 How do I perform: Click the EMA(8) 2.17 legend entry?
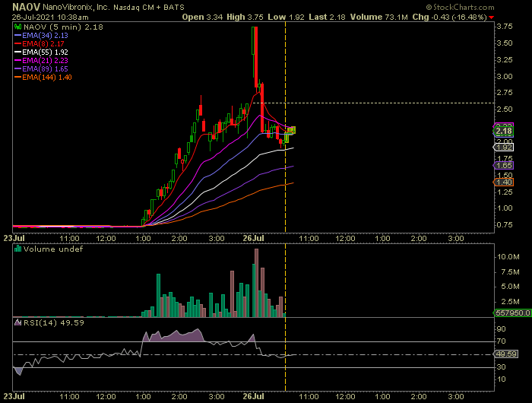click(x=39, y=44)
